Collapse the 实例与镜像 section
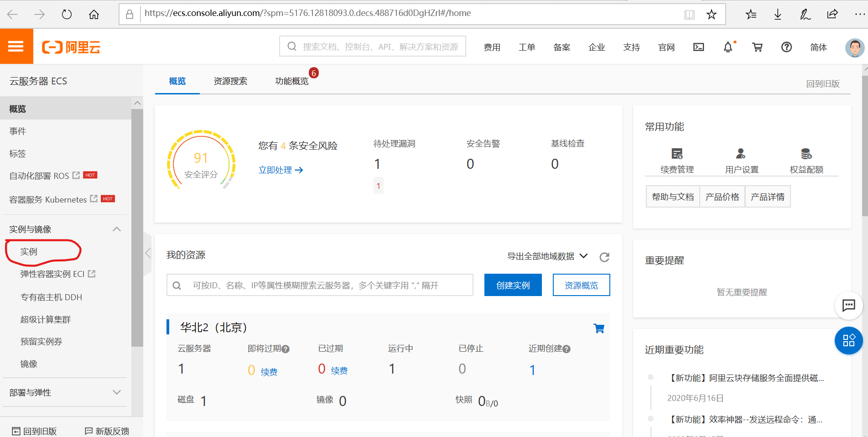The image size is (868, 437). click(x=117, y=229)
